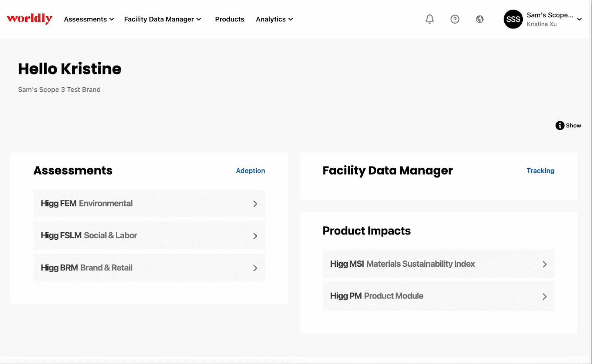The width and height of the screenshot is (592, 364).
Task: Expand the Facility Data Manager menu
Action: point(163,19)
